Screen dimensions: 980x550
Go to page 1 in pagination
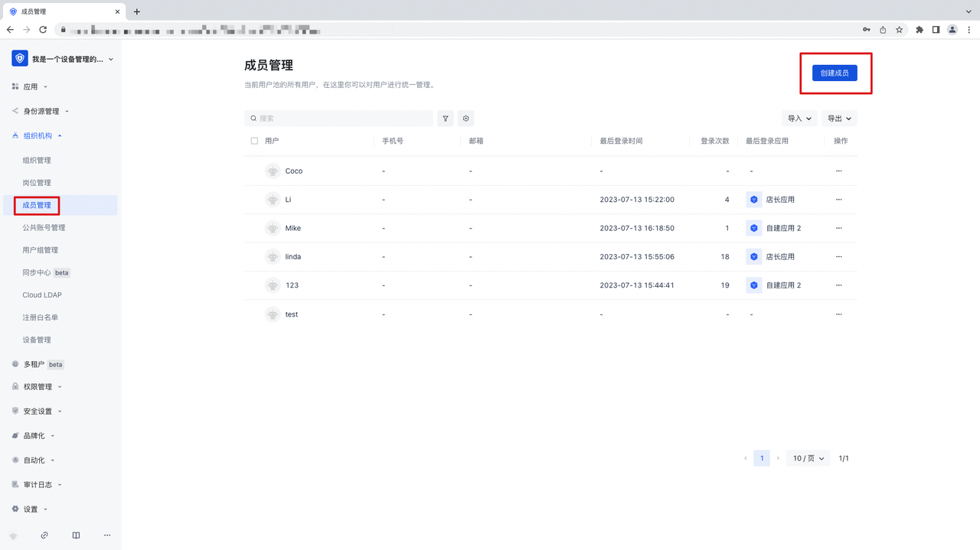(761, 458)
